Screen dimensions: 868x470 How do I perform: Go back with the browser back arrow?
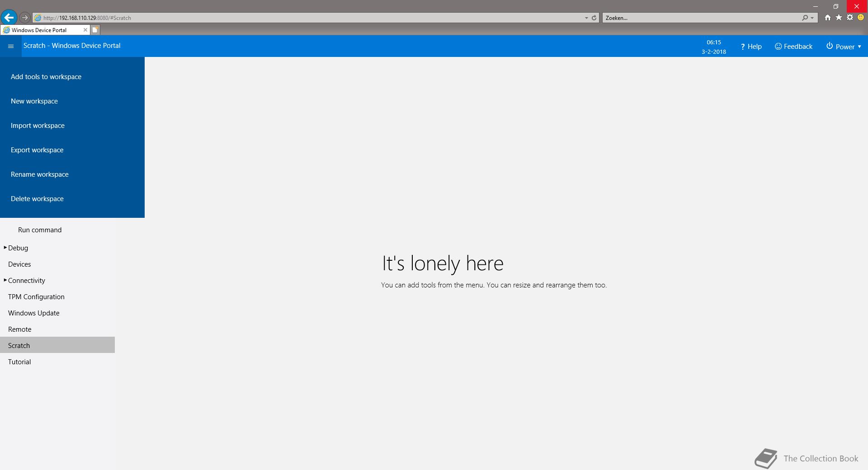tap(9, 18)
